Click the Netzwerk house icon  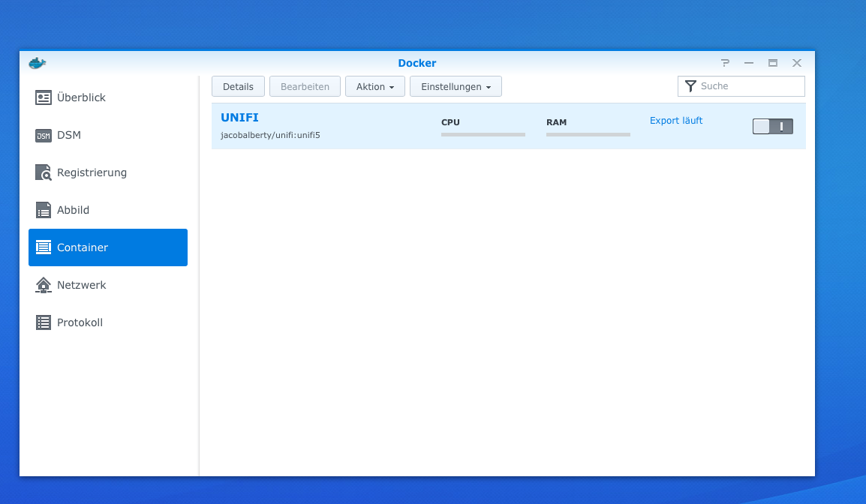[43, 285]
